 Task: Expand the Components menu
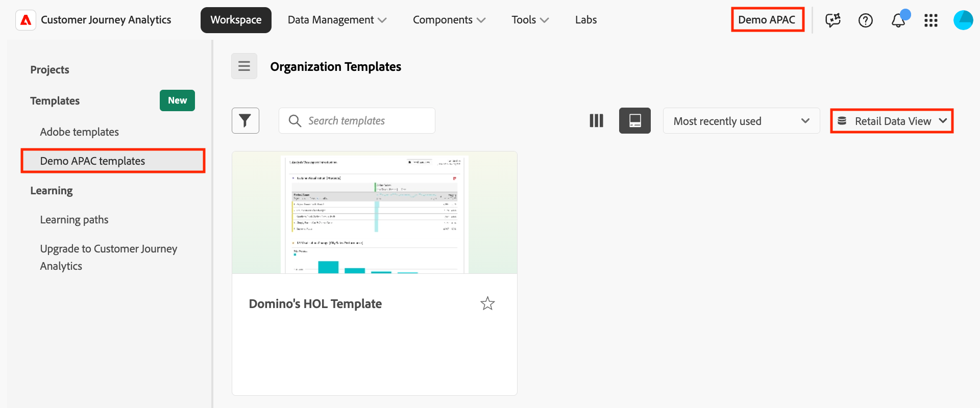pos(449,20)
